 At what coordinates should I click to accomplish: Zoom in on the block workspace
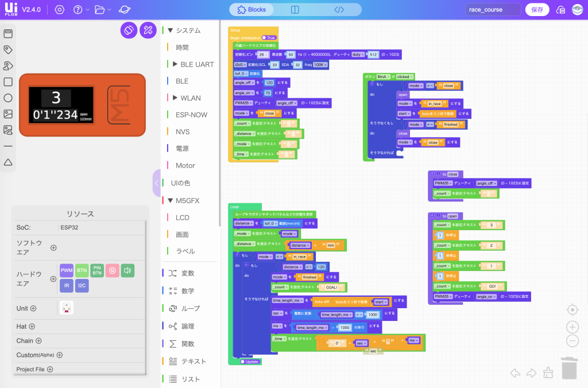click(x=572, y=327)
